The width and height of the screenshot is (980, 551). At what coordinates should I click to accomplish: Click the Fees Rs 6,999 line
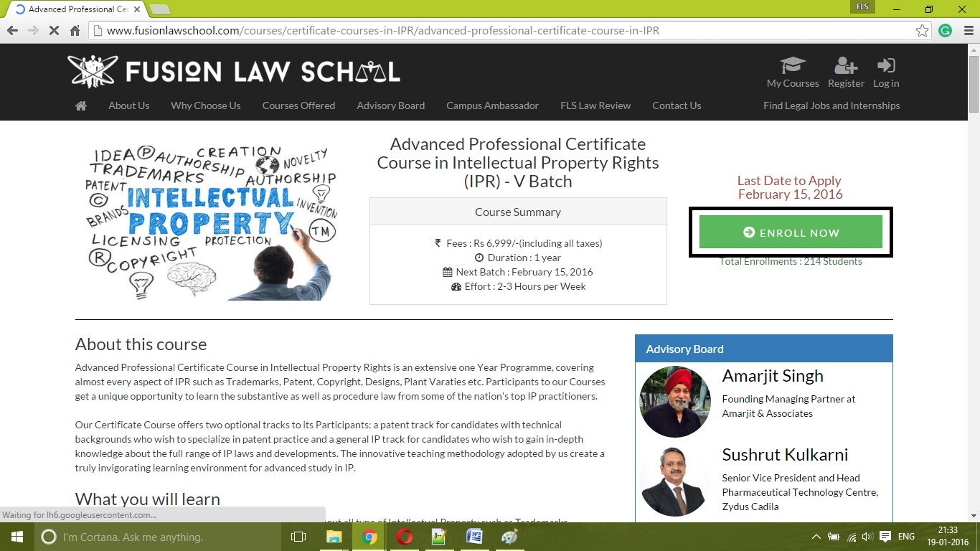point(518,243)
